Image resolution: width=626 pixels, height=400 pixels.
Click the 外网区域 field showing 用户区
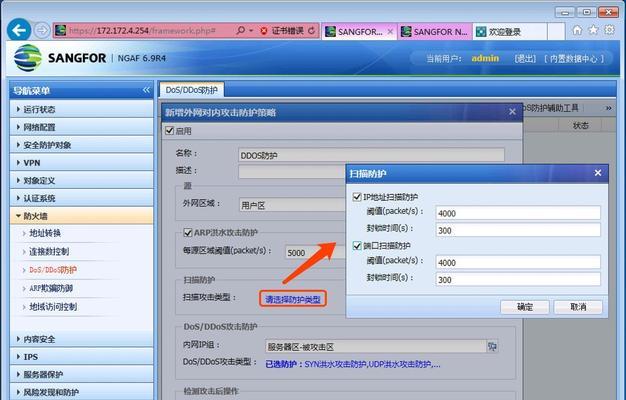[x=292, y=205]
